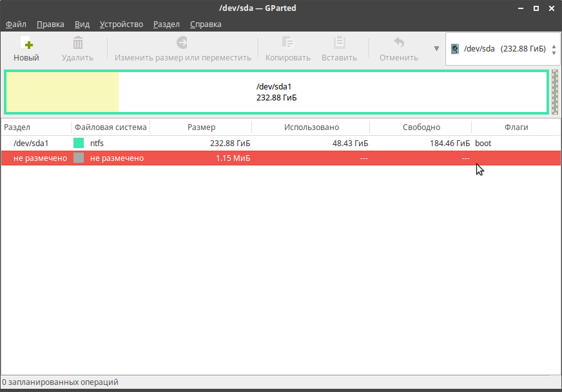Click the не размечено filesystem cell
Image resolution: width=562 pixels, height=392 pixels.
(x=117, y=158)
